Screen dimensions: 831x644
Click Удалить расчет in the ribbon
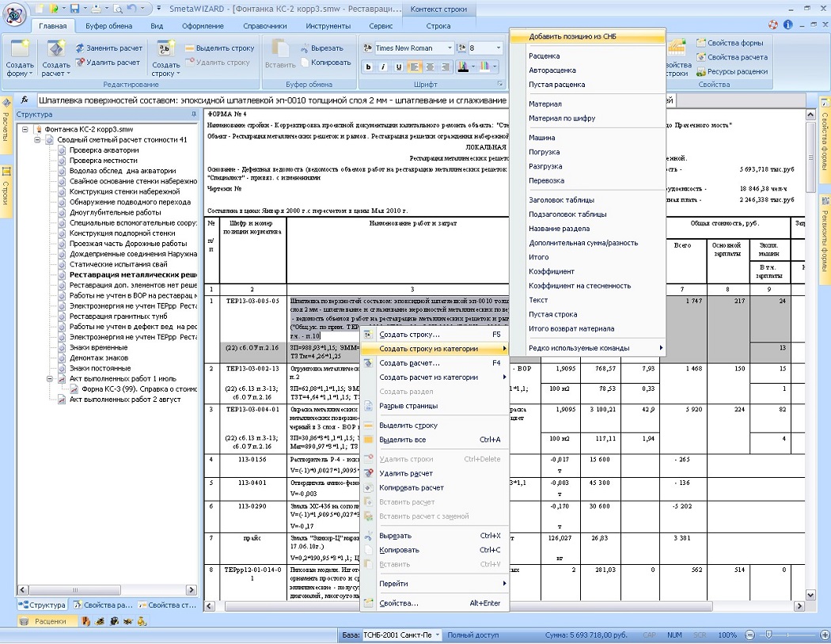point(108,63)
